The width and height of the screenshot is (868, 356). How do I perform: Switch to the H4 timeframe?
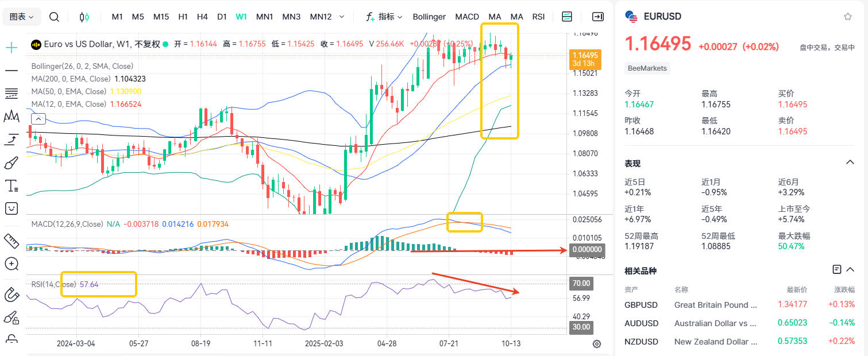pyautogui.click(x=202, y=17)
